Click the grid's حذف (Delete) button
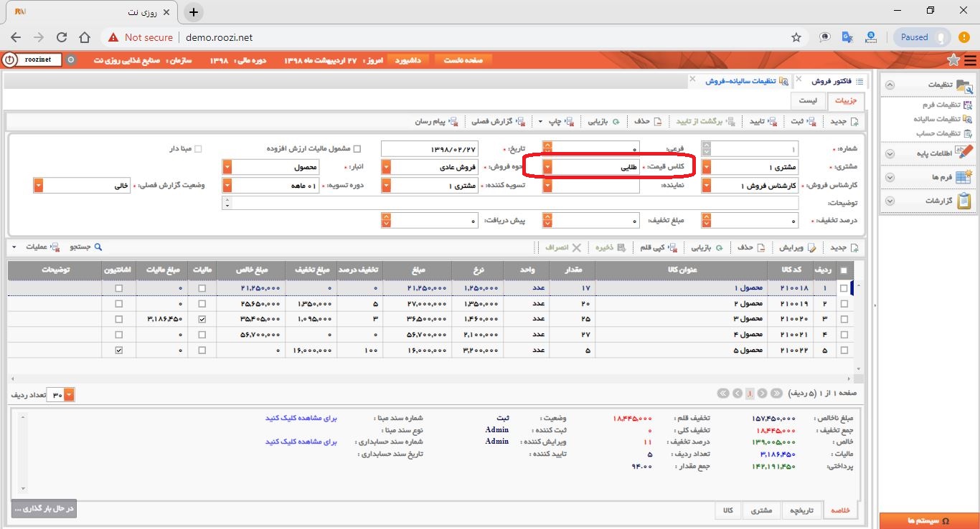The width and height of the screenshot is (980, 529). pos(751,247)
